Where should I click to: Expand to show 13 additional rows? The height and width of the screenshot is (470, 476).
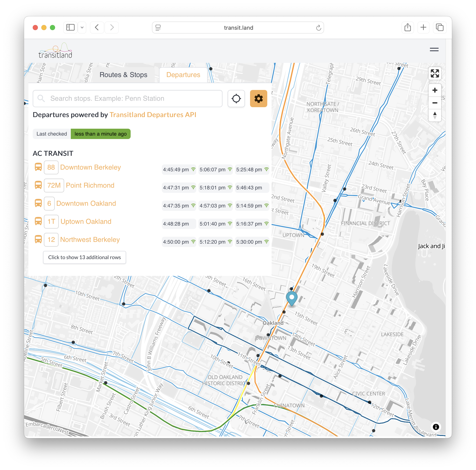click(84, 257)
